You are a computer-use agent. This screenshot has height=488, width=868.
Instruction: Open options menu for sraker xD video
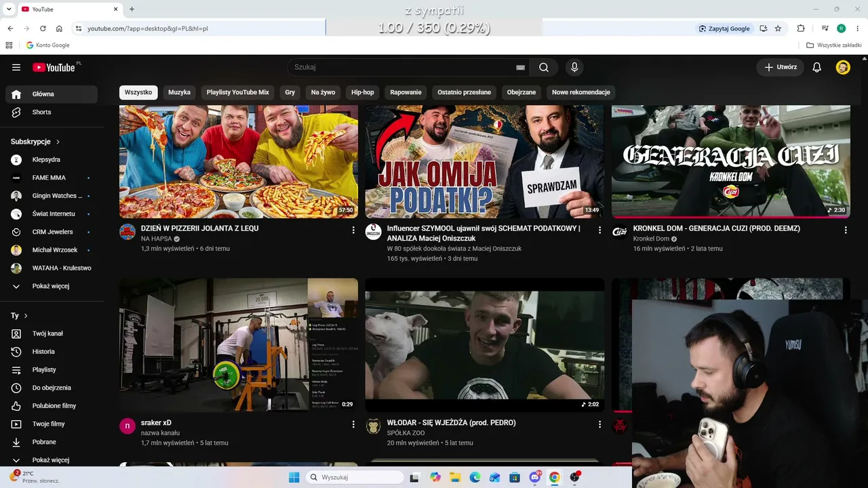[x=353, y=424]
